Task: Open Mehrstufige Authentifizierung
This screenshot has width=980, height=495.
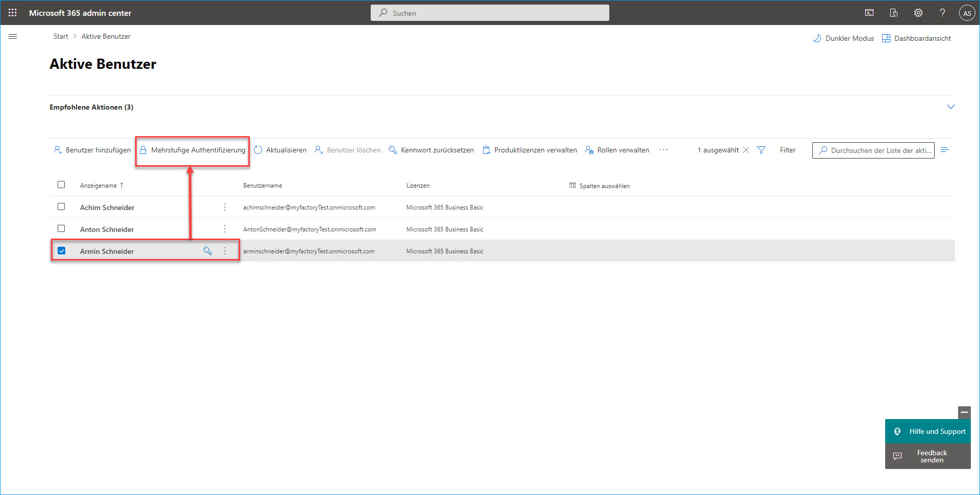Action: [x=192, y=150]
